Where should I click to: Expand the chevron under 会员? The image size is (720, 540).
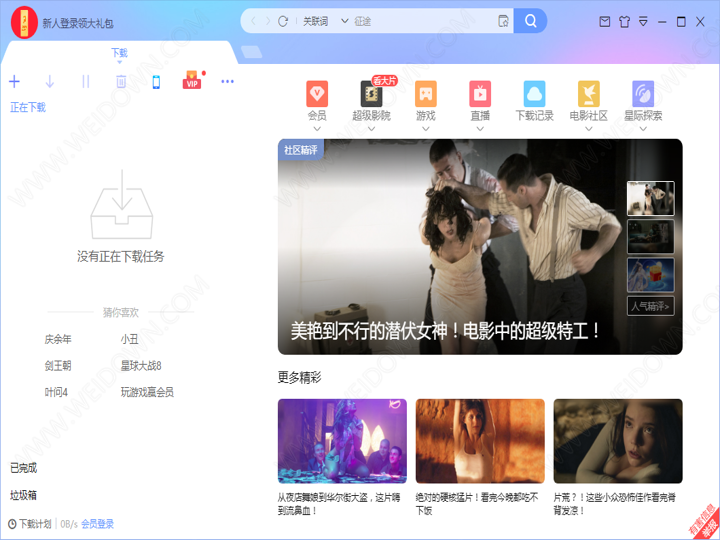(x=317, y=129)
